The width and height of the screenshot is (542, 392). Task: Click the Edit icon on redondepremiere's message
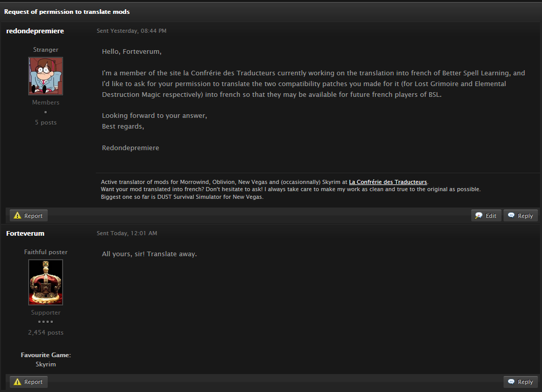coord(479,216)
